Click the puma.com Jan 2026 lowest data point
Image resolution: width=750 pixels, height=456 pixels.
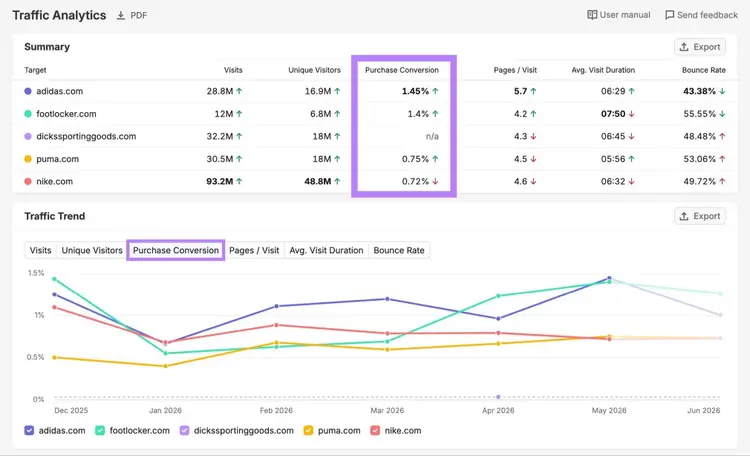(x=165, y=366)
